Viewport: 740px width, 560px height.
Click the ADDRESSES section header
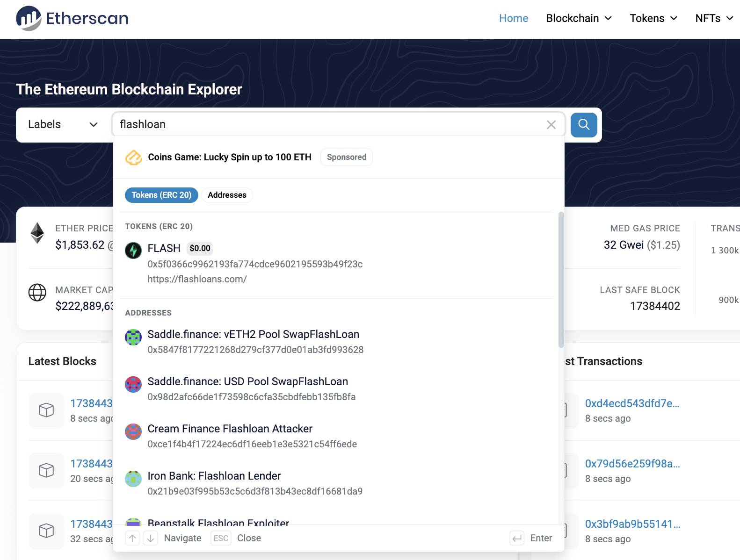coord(148,313)
